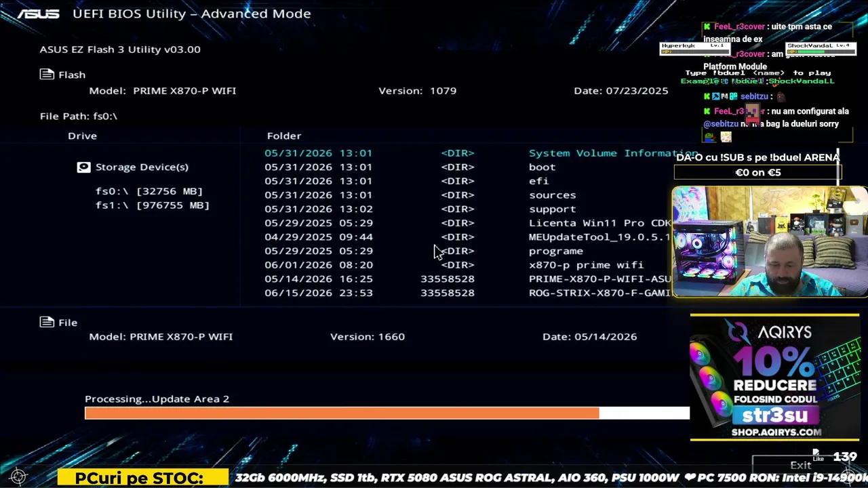Image resolution: width=868 pixels, height=488 pixels.
Task: Click the Flash section heading
Action: (x=72, y=75)
